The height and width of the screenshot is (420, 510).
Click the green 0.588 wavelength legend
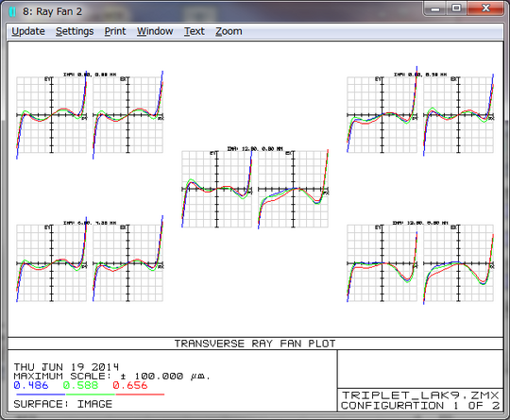click(x=80, y=385)
